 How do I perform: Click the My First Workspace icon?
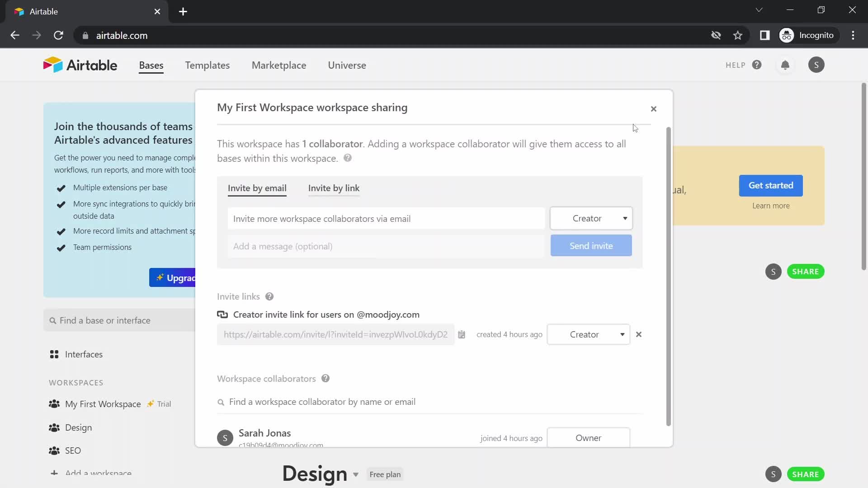pos(54,404)
